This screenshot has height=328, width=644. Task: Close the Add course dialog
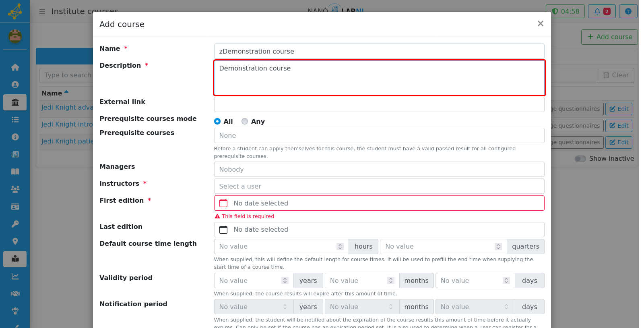[541, 24]
